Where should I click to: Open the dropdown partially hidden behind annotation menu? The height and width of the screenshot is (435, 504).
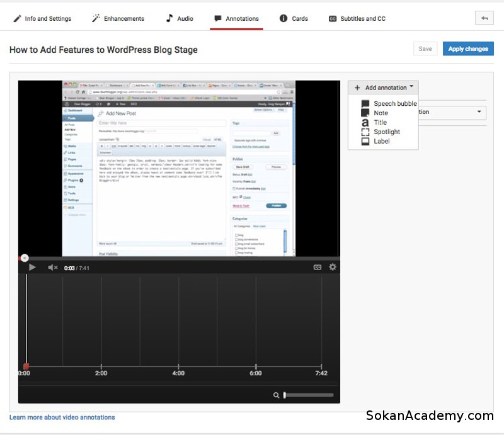[452, 112]
